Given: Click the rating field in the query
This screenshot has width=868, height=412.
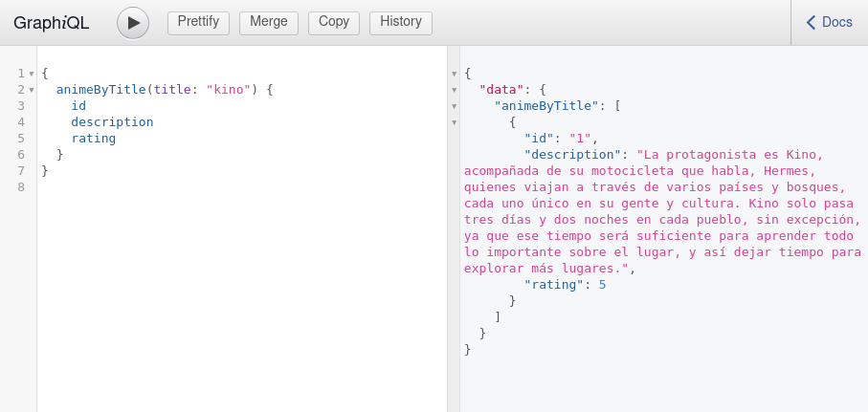Looking at the screenshot, I should tap(93, 139).
